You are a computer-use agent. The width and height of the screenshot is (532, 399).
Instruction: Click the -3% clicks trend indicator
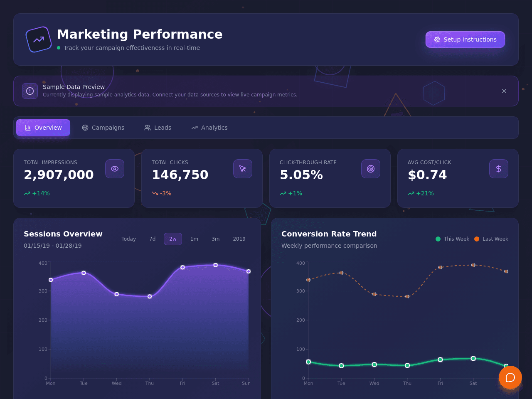(161, 193)
